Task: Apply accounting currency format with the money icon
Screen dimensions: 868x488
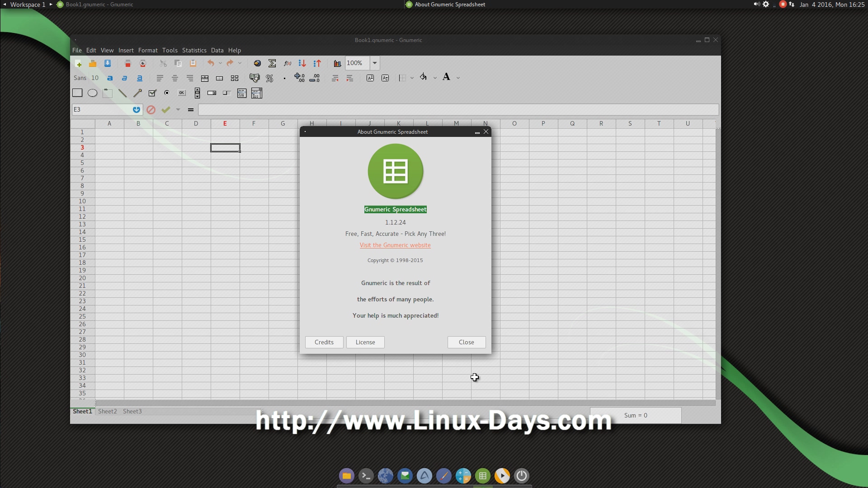Action: click(255, 78)
